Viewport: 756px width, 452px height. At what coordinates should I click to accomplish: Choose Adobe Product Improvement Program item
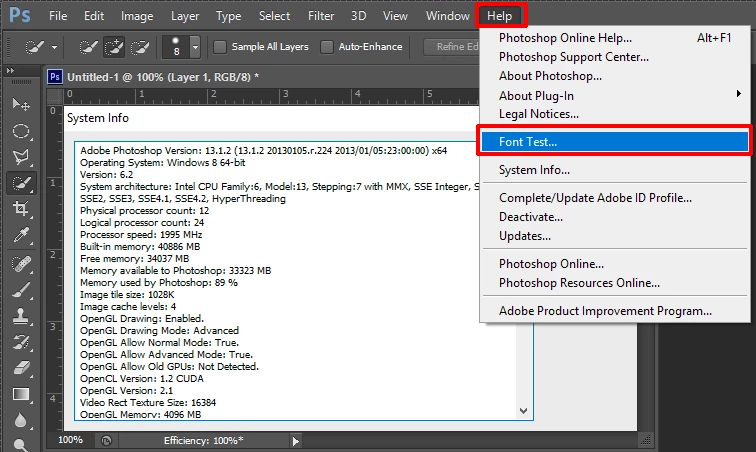click(x=615, y=311)
